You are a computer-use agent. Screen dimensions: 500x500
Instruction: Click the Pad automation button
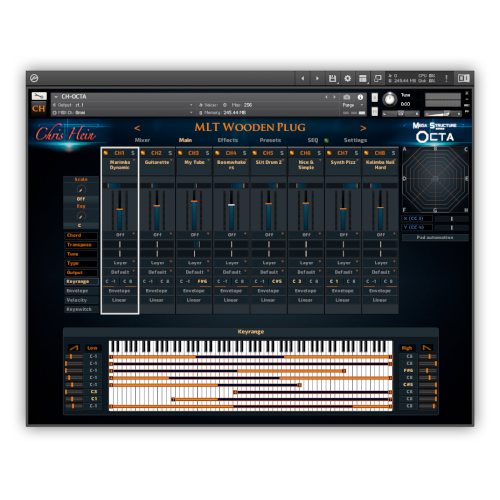pos(435,237)
